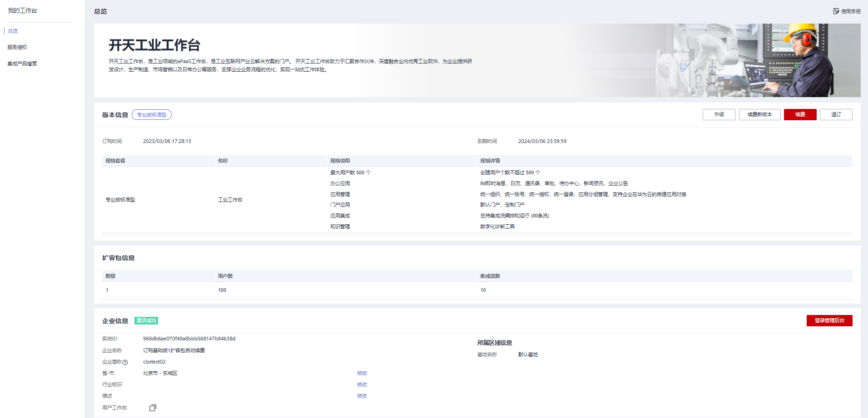Viewport: 868px width, 418px height.
Task: Click the 工业工作台 name cell
Action: click(230, 200)
